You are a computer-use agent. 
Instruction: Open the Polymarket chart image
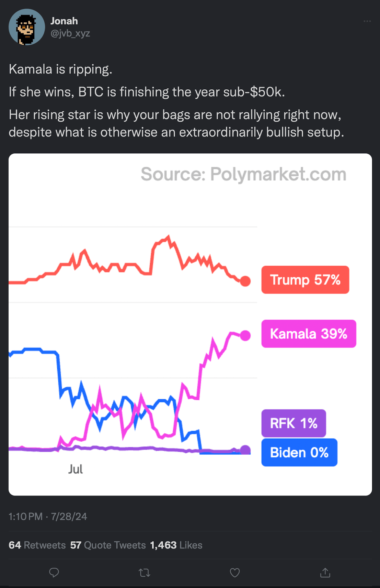[x=190, y=324]
